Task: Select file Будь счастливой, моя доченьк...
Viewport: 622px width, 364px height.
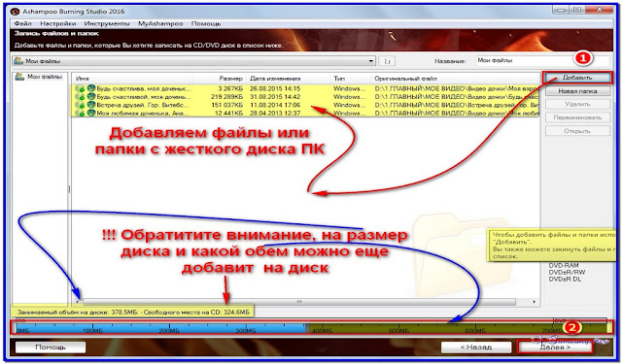Action: coord(144,97)
